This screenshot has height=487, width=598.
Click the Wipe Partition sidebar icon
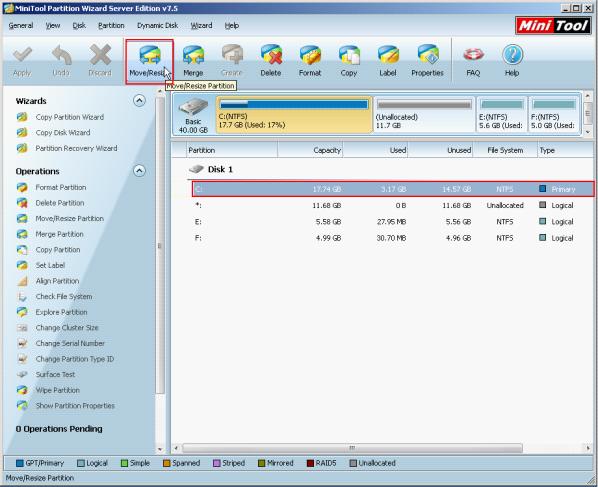click(22, 390)
